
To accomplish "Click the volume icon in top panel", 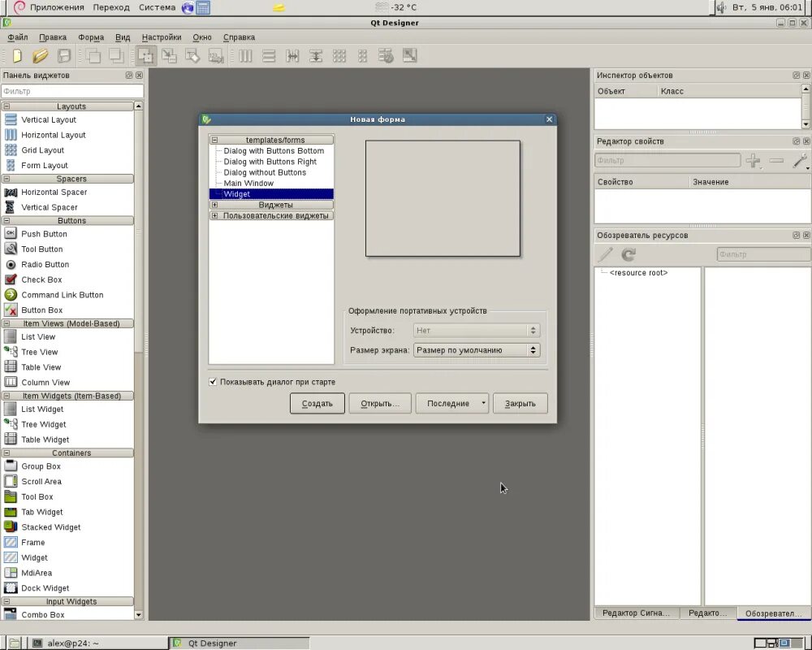I will click(x=721, y=7).
